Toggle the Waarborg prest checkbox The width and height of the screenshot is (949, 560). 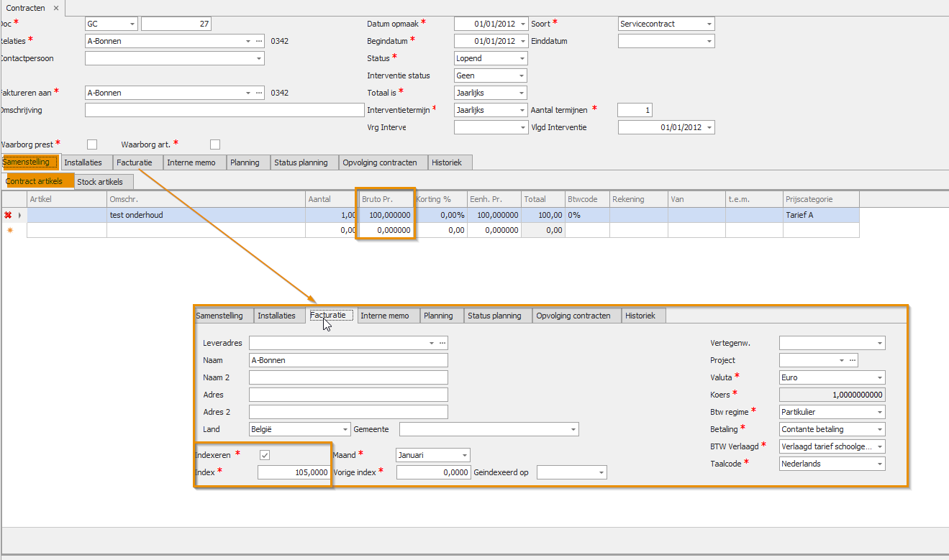[x=92, y=144]
